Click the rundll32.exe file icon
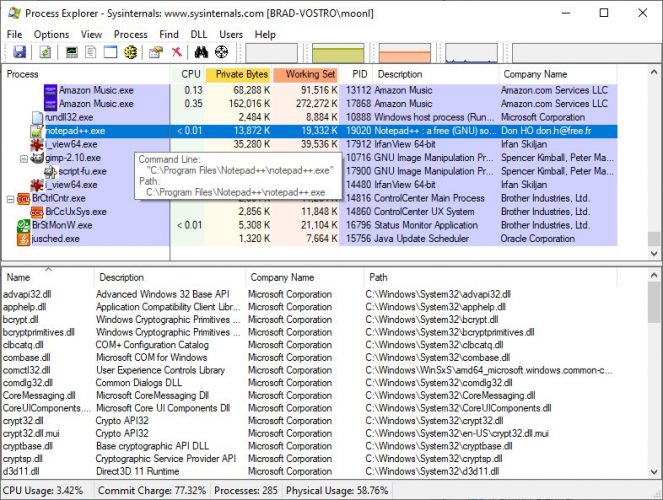 tap(38, 117)
